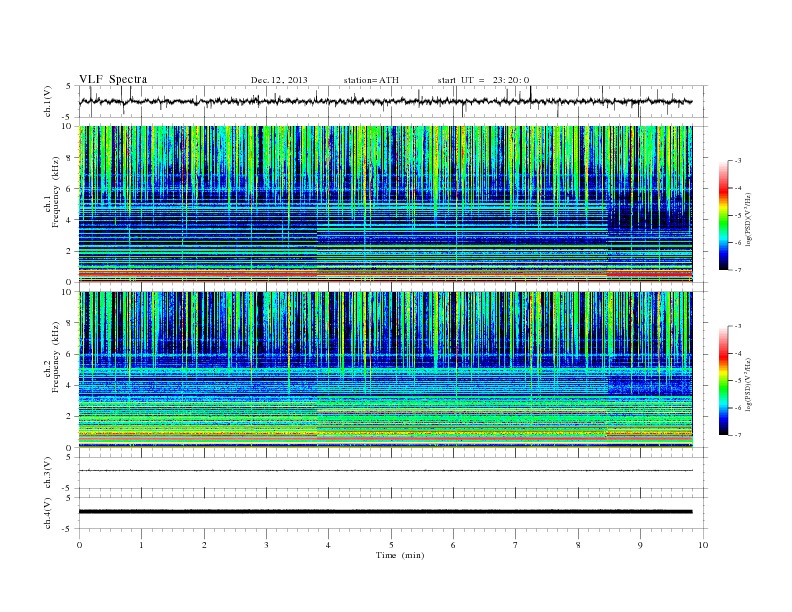
Task: Click the ch.2 PSD color scale bar
Action: (x=724, y=381)
